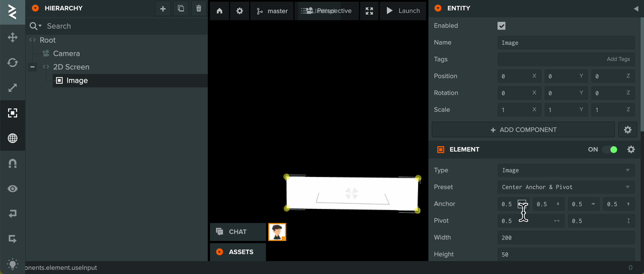Click the Undo arrow icon
This screenshot has height=274, width=644.
point(13,213)
